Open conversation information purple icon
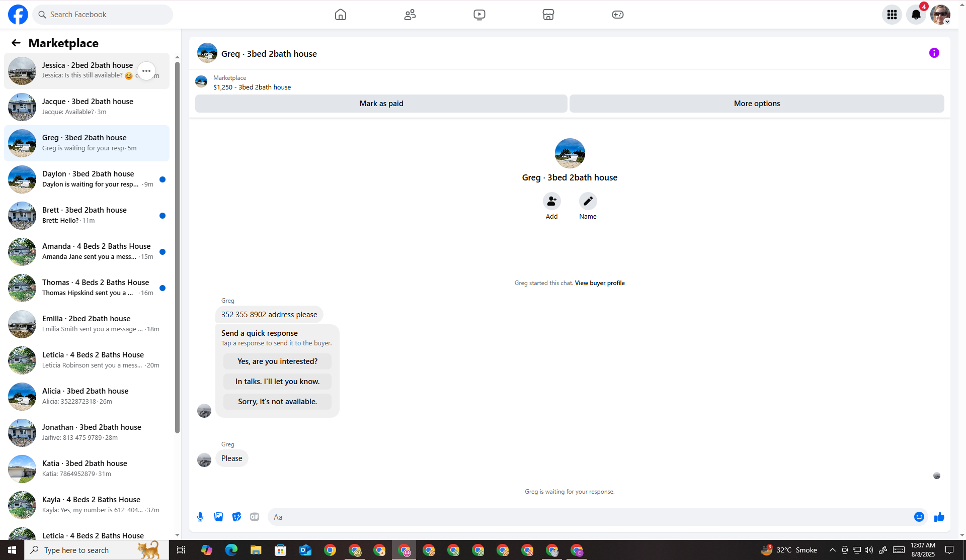Viewport: 966px width, 560px height. point(934,53)
